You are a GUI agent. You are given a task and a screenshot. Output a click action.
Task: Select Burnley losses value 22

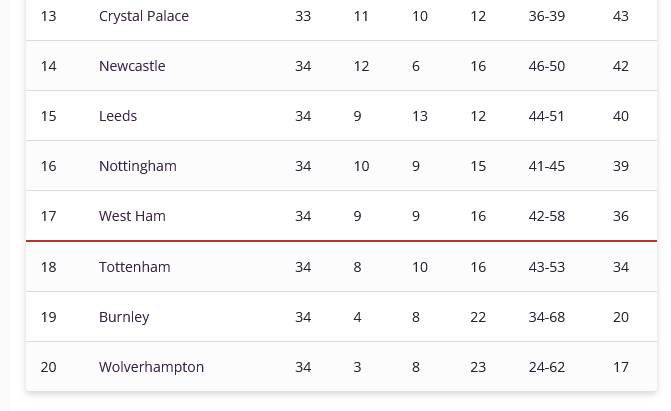[x=478, y=317]
